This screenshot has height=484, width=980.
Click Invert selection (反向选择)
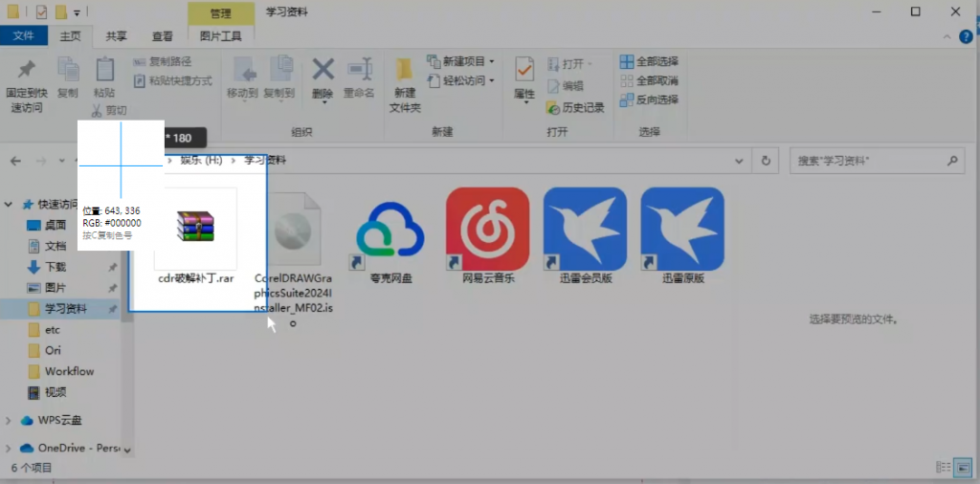coord(650,99)
